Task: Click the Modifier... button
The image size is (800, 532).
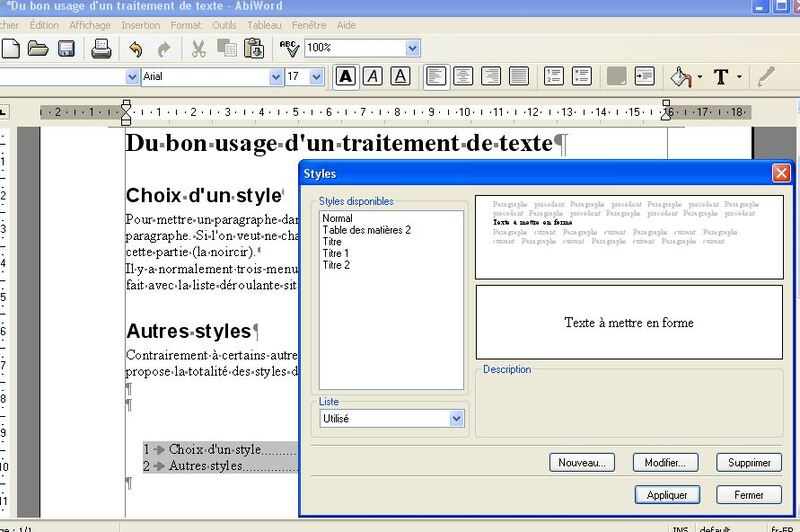Action: [x=665, y=463]
